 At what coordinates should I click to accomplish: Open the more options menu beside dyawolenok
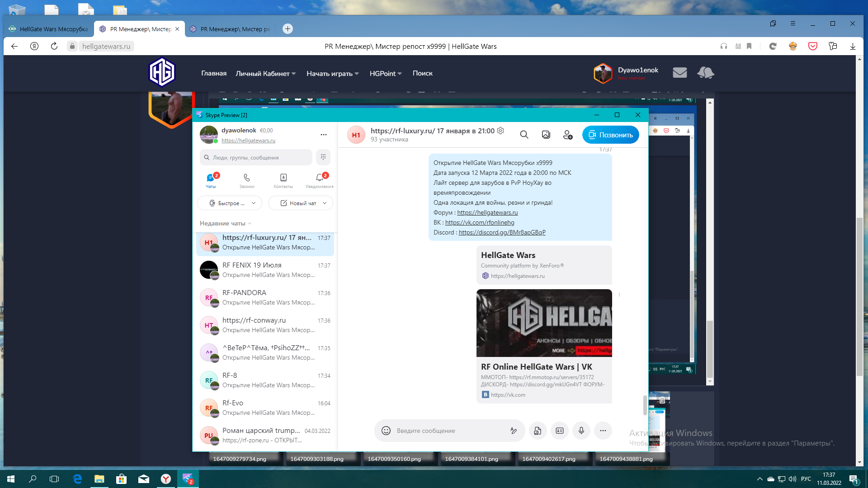[x=324, y=135]
